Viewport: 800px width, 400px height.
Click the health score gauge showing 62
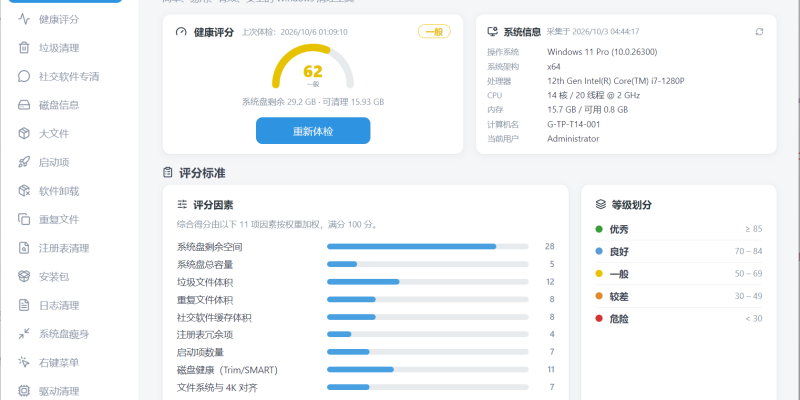313,67
